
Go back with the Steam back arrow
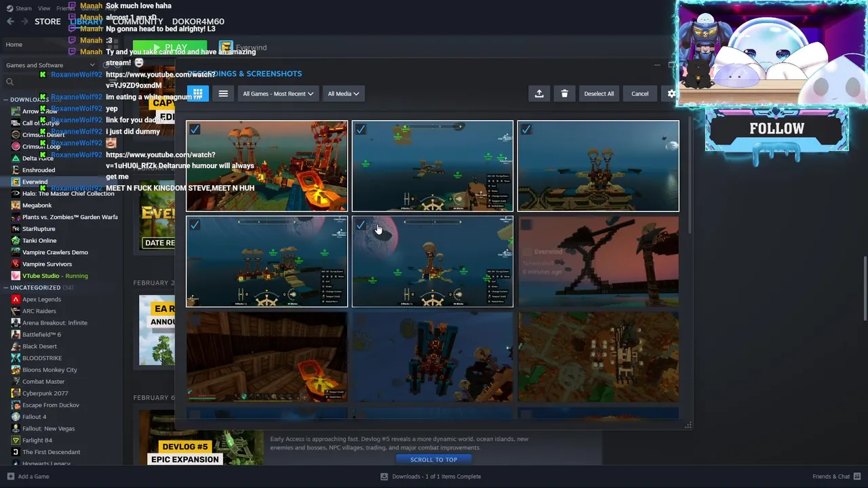point(10,21)
